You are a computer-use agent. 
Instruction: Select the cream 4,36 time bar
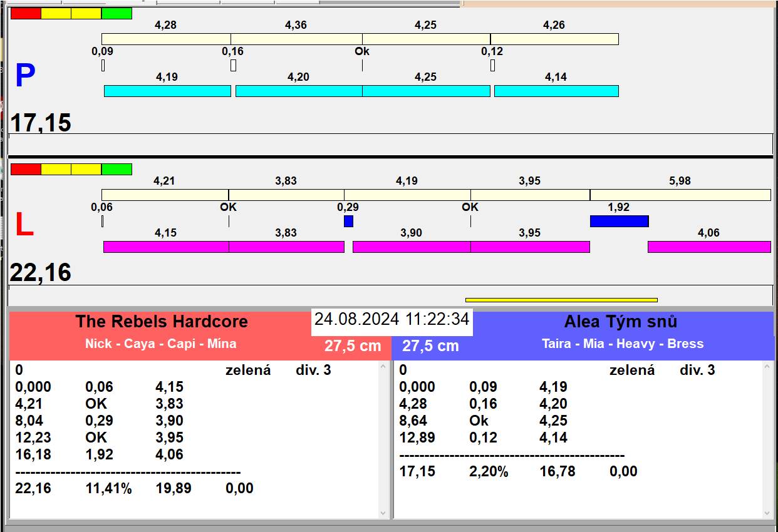click(x=296, y=39)
